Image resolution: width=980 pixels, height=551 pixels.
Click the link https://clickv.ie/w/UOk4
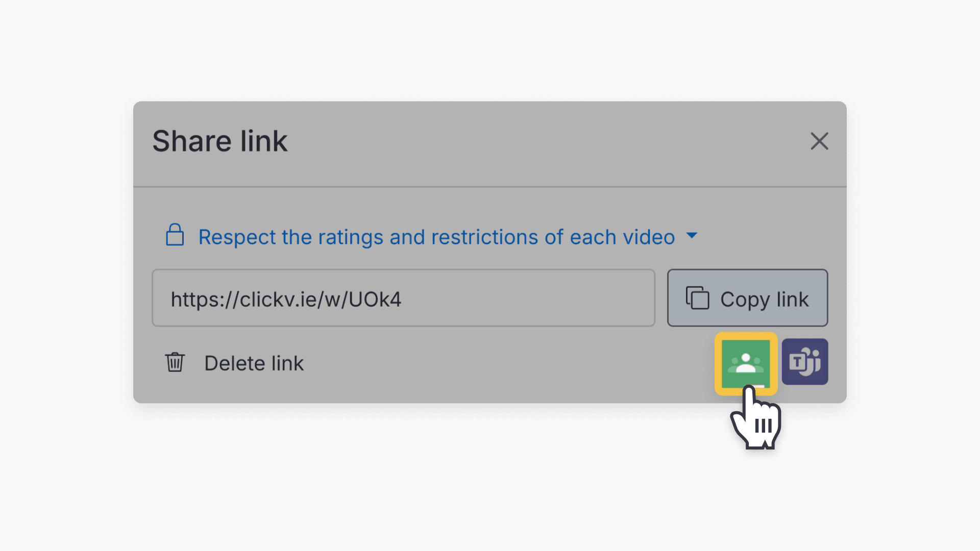click(x=286, y=299)
